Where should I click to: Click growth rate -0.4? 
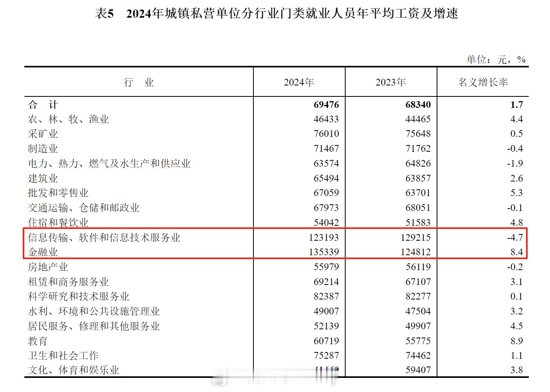click(515, 149)
